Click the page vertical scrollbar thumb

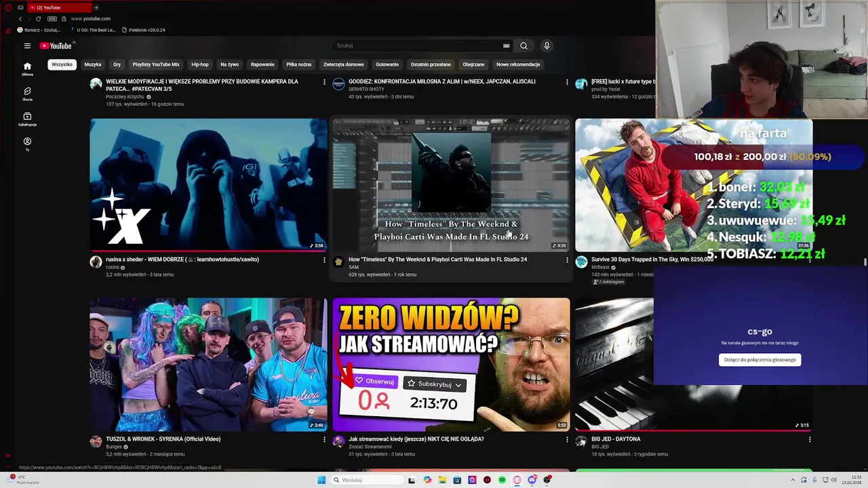pos(865,262)
